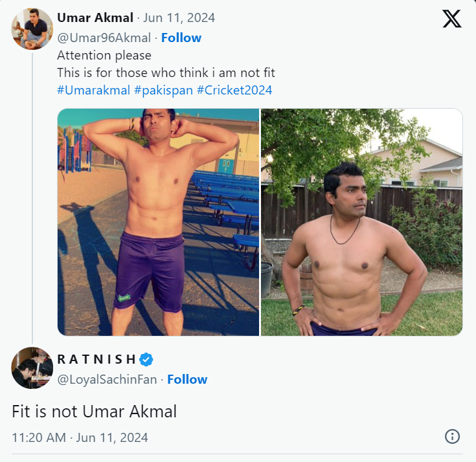Open the #Umarakmal hashtag
This screenshot has width=476, height=462.
point(93,90)
